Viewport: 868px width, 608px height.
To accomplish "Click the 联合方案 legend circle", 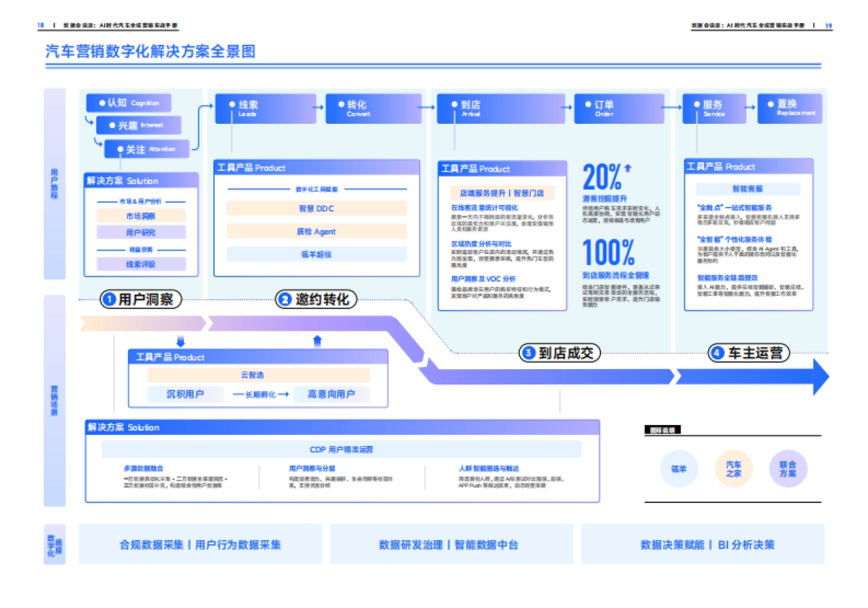I will [788, 469].
